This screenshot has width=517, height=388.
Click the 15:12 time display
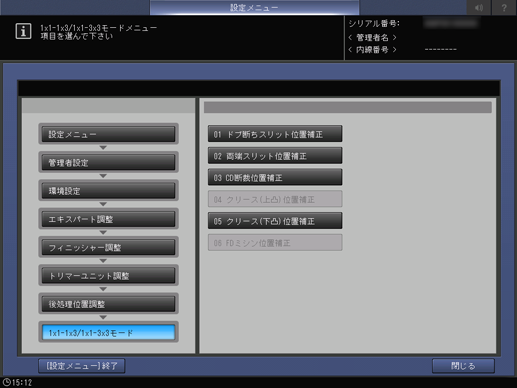(22, 382)
